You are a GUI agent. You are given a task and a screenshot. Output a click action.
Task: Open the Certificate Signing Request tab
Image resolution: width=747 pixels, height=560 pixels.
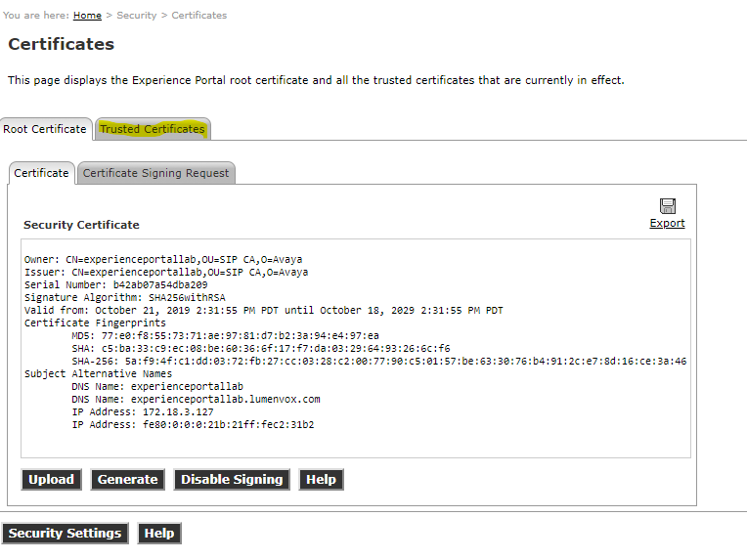coord(155,173)
